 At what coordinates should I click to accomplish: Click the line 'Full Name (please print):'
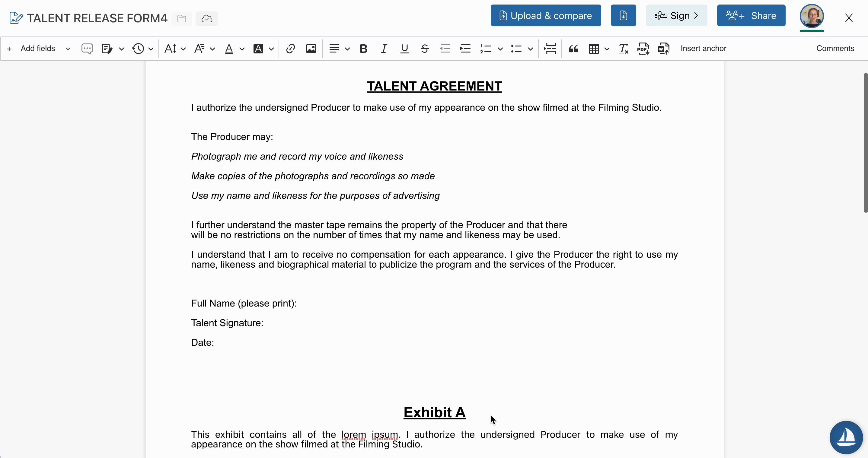coord(244,304)
